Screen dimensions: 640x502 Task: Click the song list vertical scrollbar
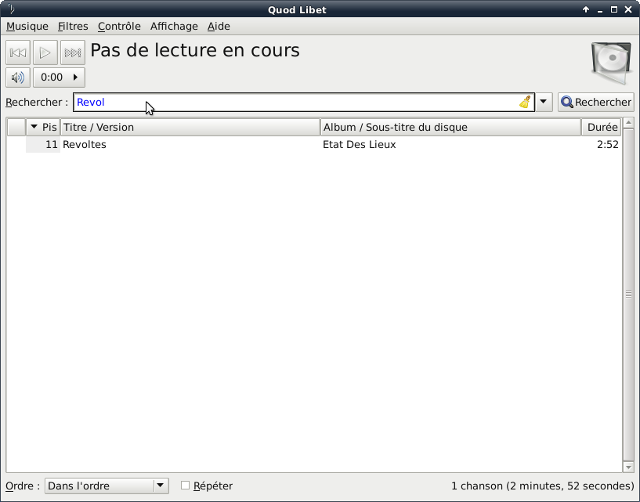tap(628, 300)
